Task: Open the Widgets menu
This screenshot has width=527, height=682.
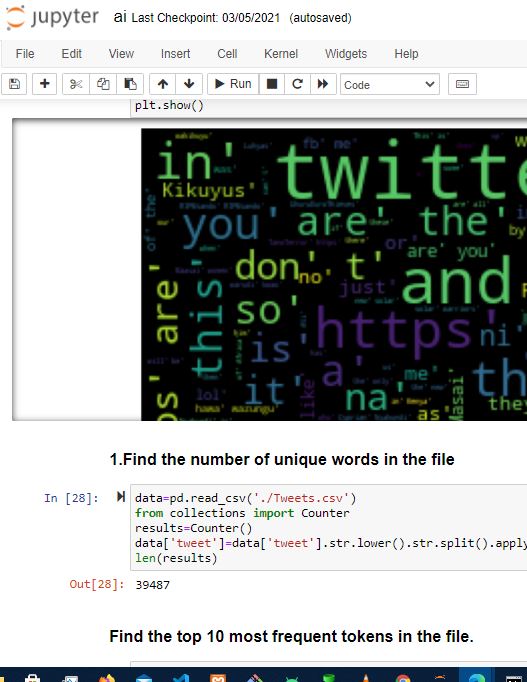Action: coord(346,54)
